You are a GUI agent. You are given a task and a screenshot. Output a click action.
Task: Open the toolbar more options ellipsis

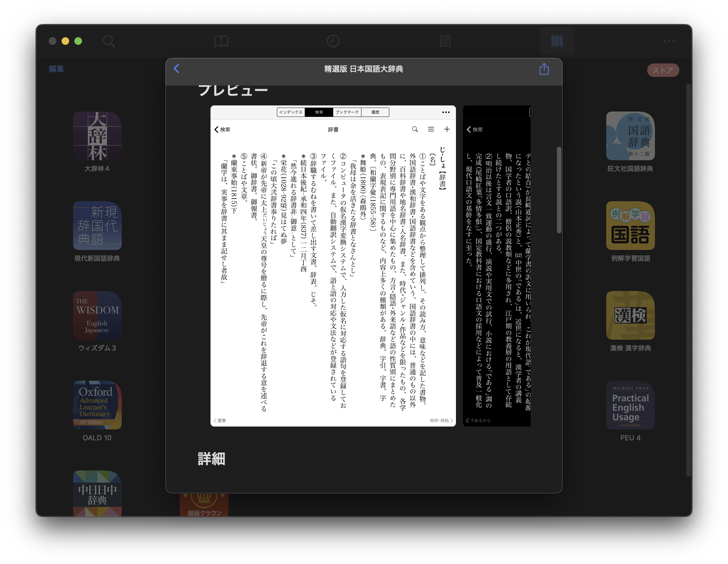[x=669, y=41]
